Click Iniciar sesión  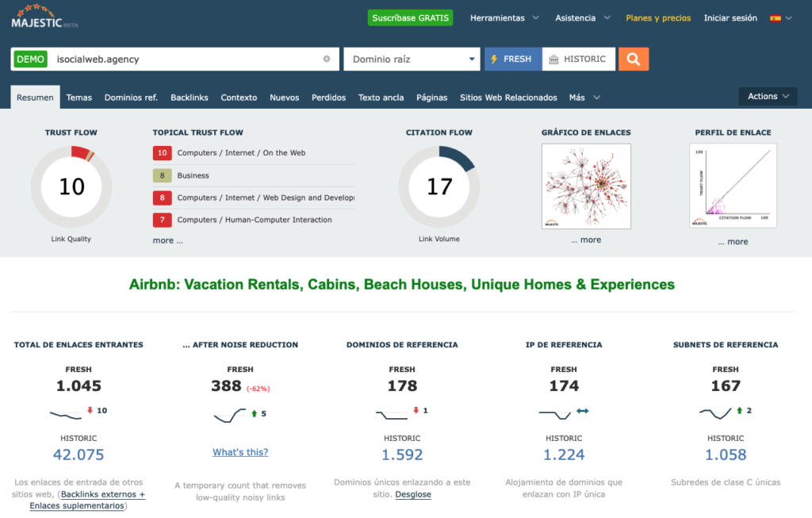730,18
